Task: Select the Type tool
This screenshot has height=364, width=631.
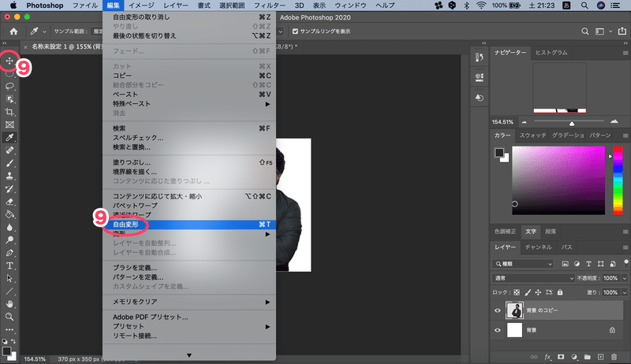Action: (9, 266)
